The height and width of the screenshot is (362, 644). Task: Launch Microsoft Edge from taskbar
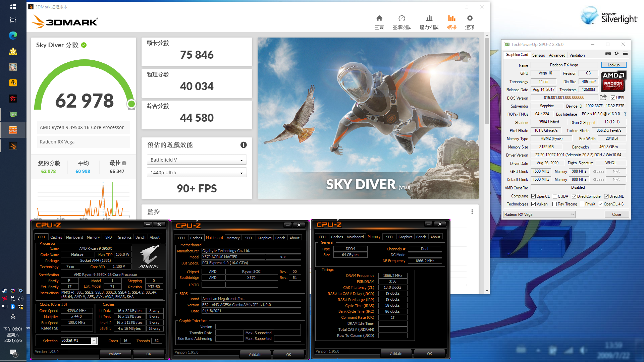coord(13,36)
